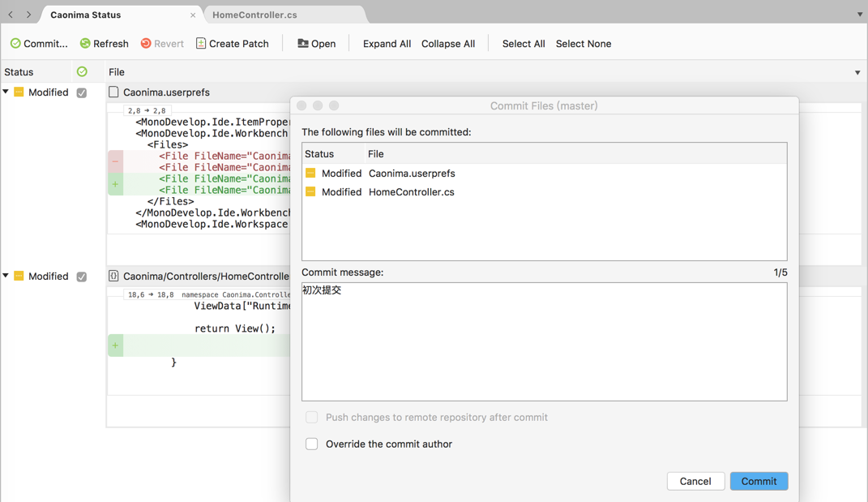Collapse the Caonima.userprefs Modified entry

click(6, 92)
